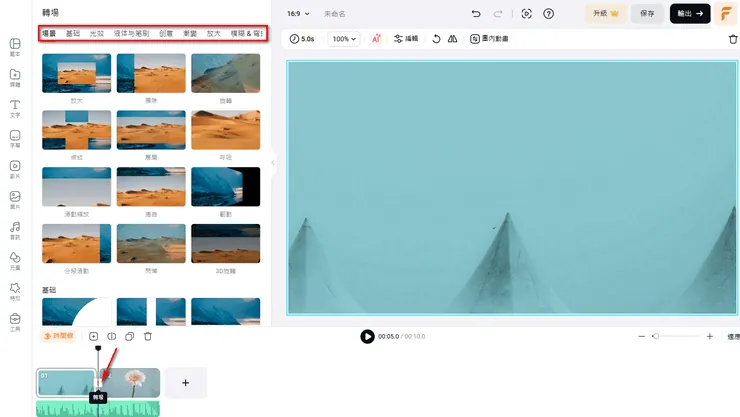The height and width of the screenshot is (417, 740).
Task: Switch to the 光效 transition tab
Action: click(97, 34)
